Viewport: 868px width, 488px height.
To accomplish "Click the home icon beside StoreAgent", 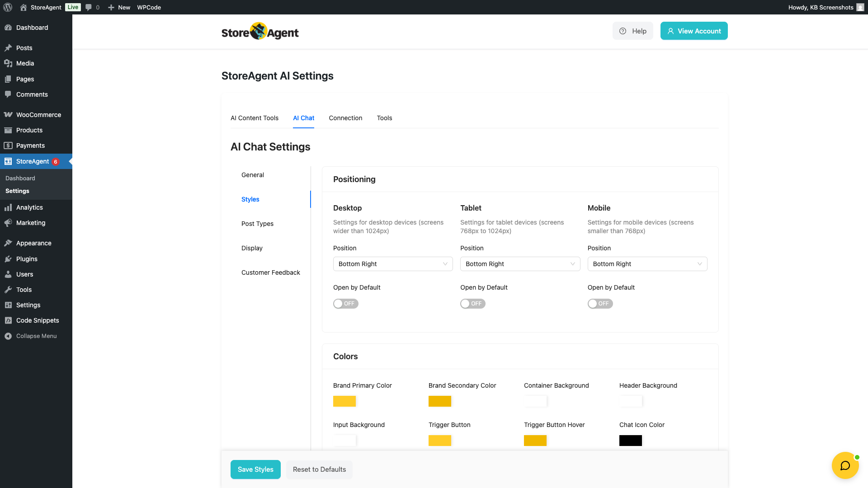I will point(24,7).
